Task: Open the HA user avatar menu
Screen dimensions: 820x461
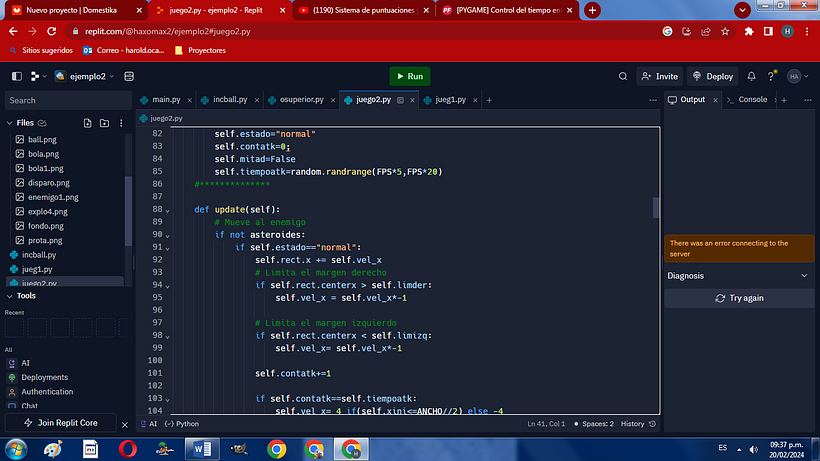Action: coord(798,76)
